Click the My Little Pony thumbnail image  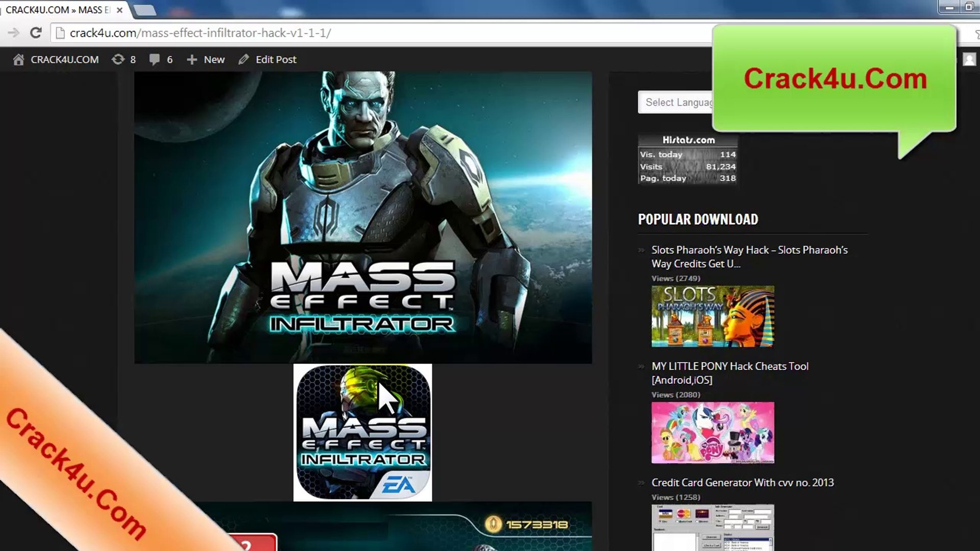[713, 433]
